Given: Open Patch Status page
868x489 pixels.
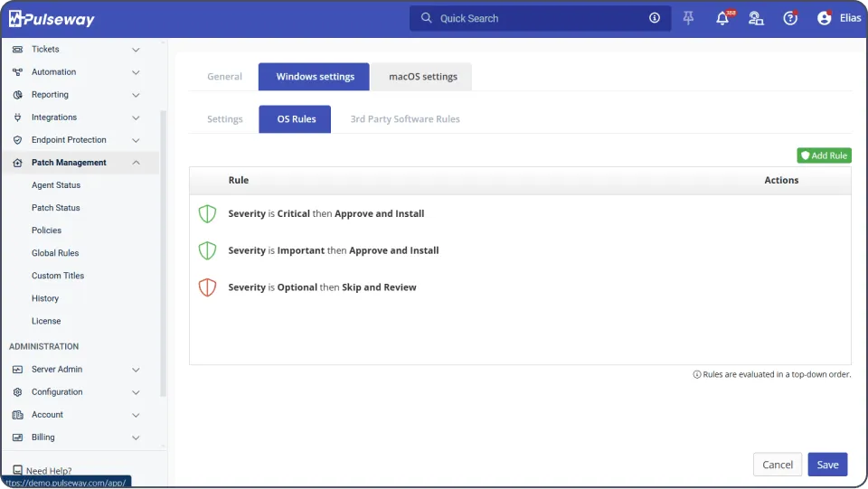Looking at the screenshot, I should [x=55, y=208].
